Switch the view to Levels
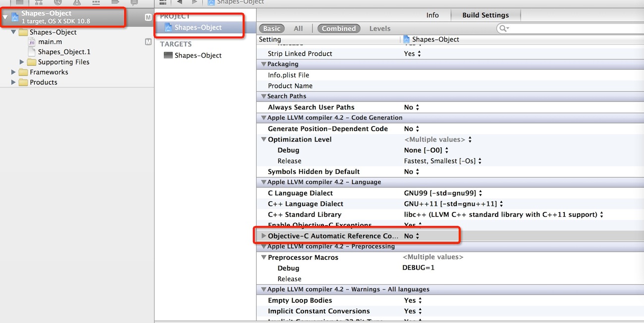This screenshot has width=644, height=323. (379, 29)
